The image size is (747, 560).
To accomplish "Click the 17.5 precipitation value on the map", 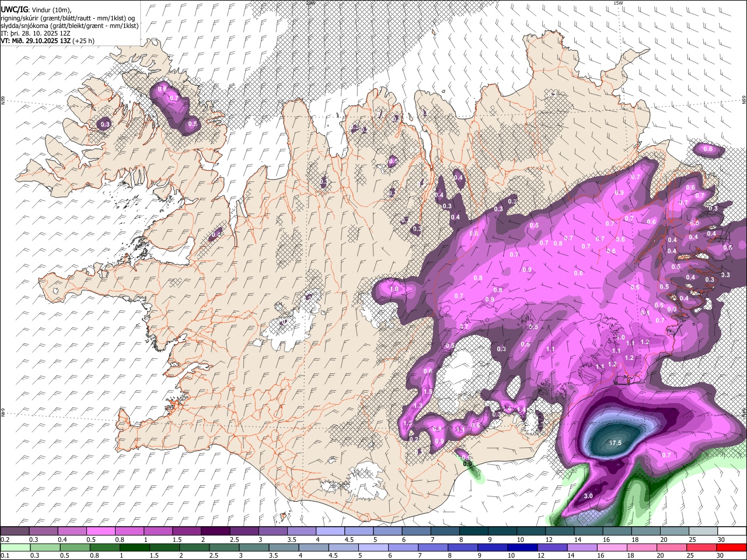I will pyautogui.click(x=615, y=443).
